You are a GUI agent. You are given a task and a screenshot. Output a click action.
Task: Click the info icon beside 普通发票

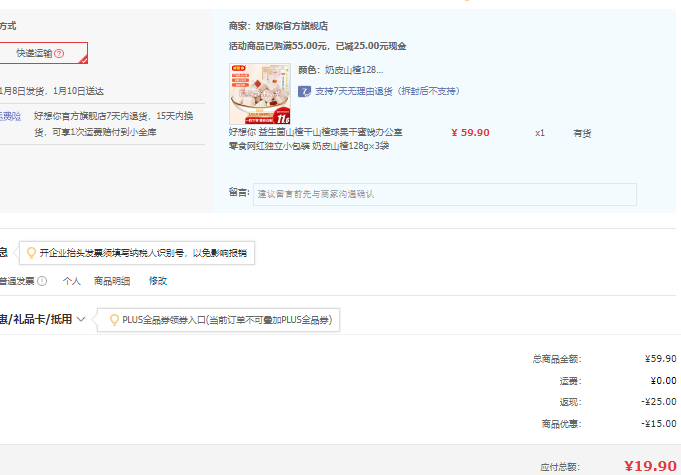click(x=42, y=281)
